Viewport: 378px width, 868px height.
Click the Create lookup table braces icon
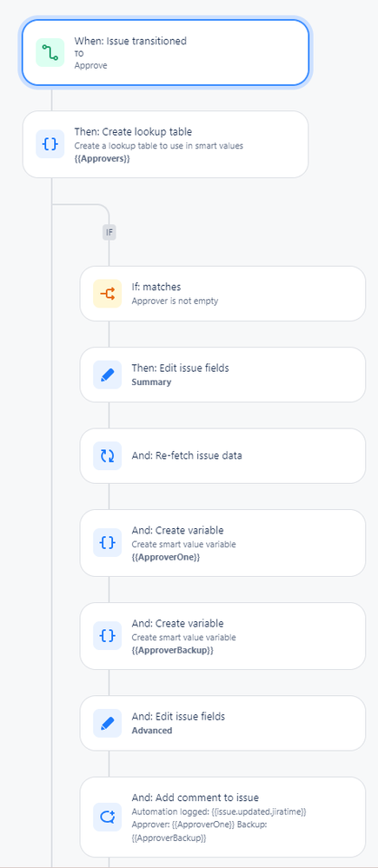click(50, 144)
